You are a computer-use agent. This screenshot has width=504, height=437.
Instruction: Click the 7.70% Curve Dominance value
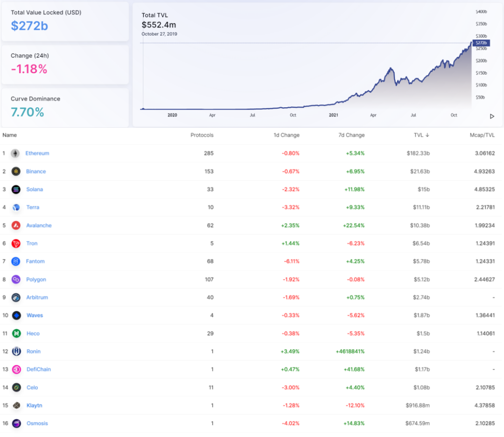click(x=28, y=112)
